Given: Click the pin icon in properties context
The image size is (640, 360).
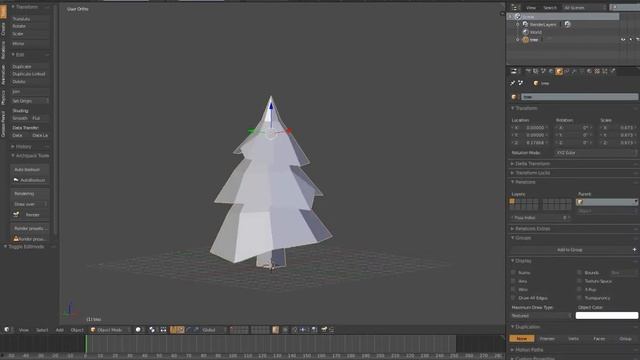Looking at the screenshot, I should (513, 83).
